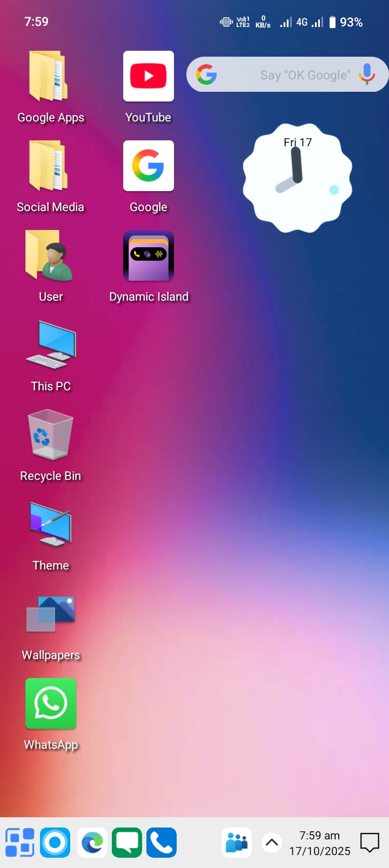Open the Wallpapers shortcut
The image size is (389, 868).
pos(51,614)
